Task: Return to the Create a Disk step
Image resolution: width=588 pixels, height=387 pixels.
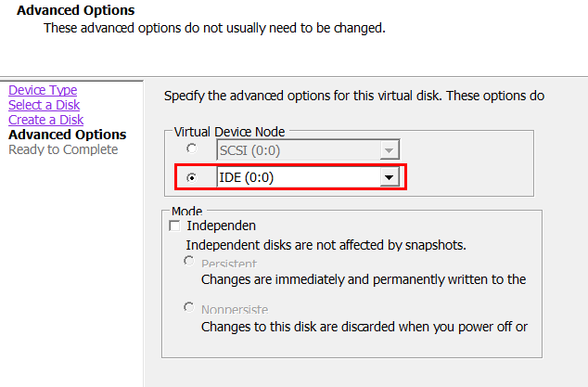Action: coord(45,120)
